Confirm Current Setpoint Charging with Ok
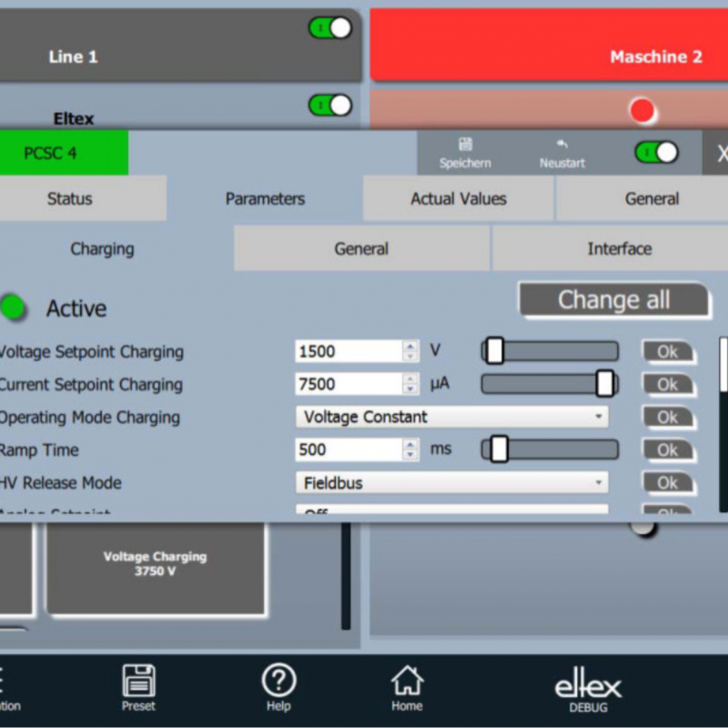 tap(668, 384)
